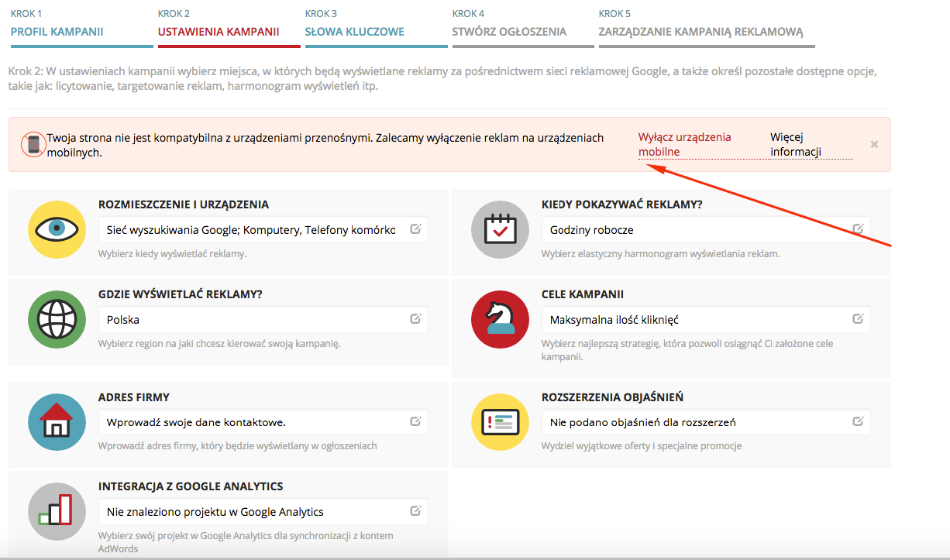Click the chess knight icon for Cele kampanii
This screenshot has width=950, height=560.
point(500,319)
